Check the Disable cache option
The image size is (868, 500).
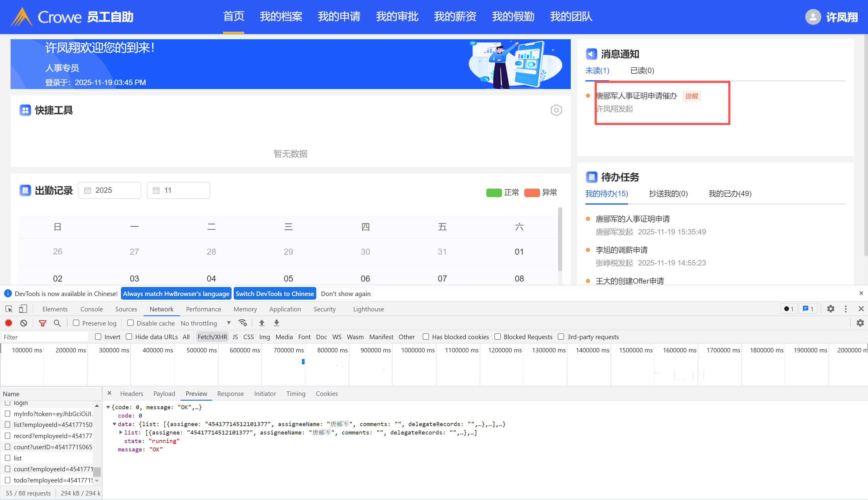(130, 323)
